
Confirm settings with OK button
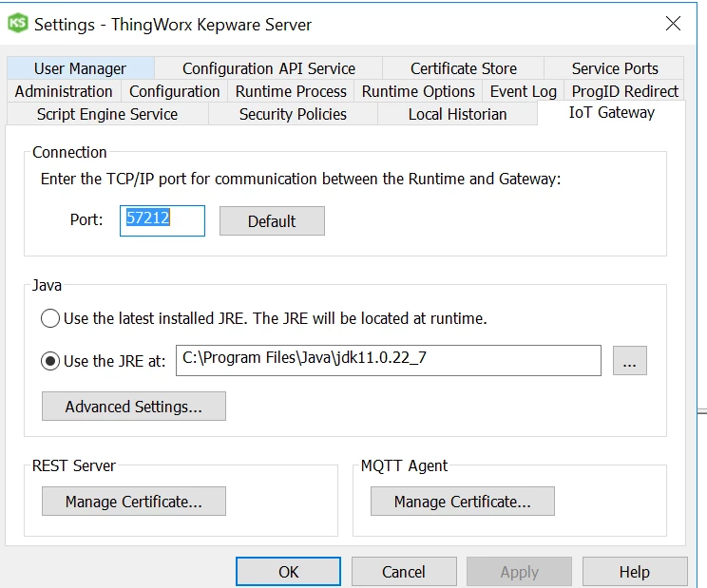288,571
